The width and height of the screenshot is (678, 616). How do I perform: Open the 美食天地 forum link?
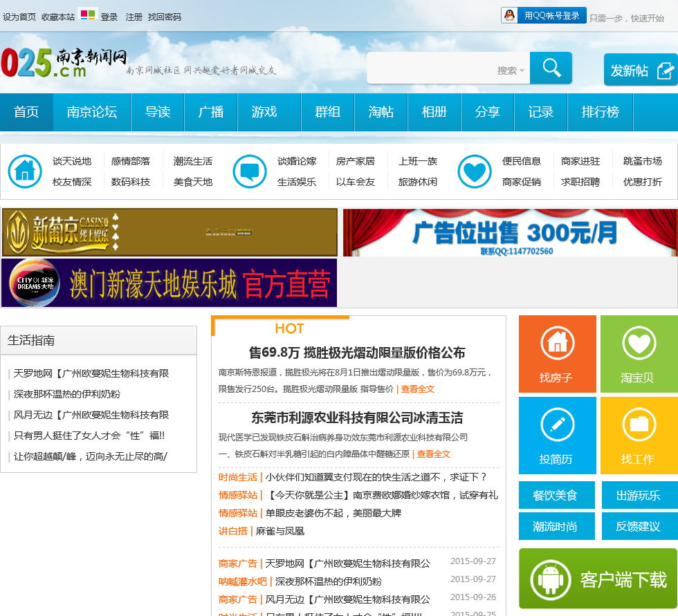pos(193,182)
